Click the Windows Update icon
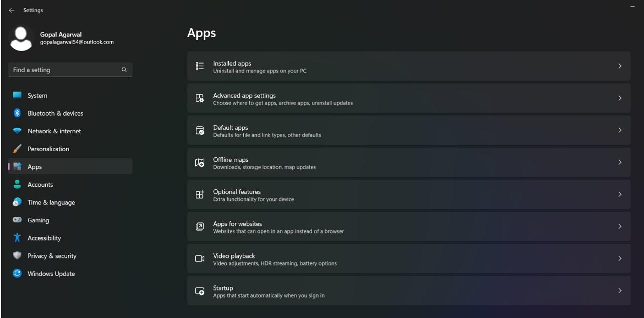The width and height of the screenshot is (644, 318). 18,273
